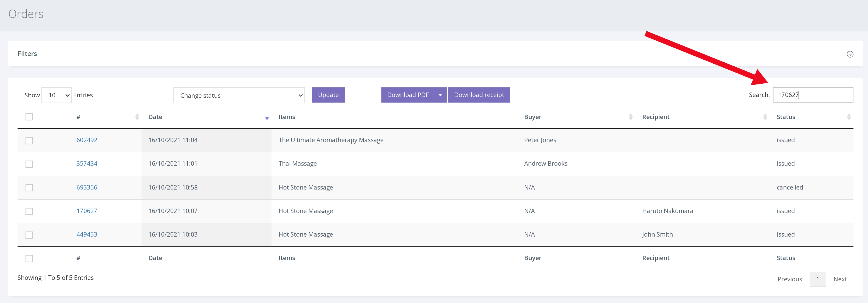This screenshot has width=868, height=303.
Task: Tick the select-all checkbox in header
Action: click(29, 117)
